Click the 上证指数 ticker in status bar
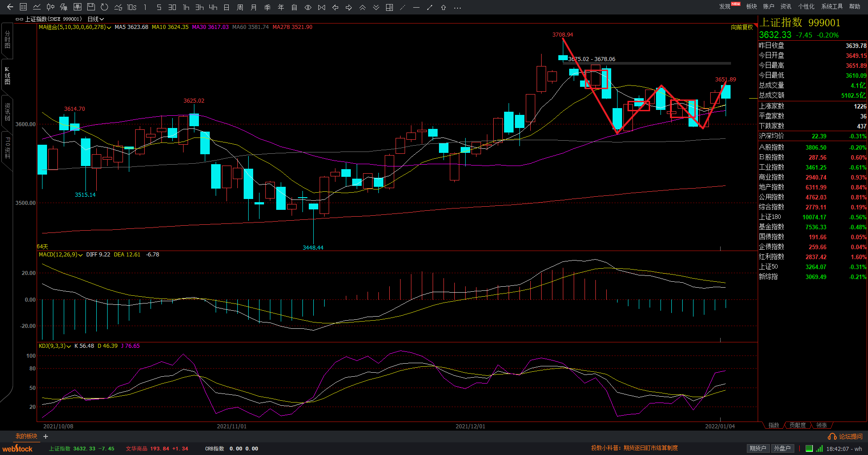868x455 pixels. click(81, 449)
